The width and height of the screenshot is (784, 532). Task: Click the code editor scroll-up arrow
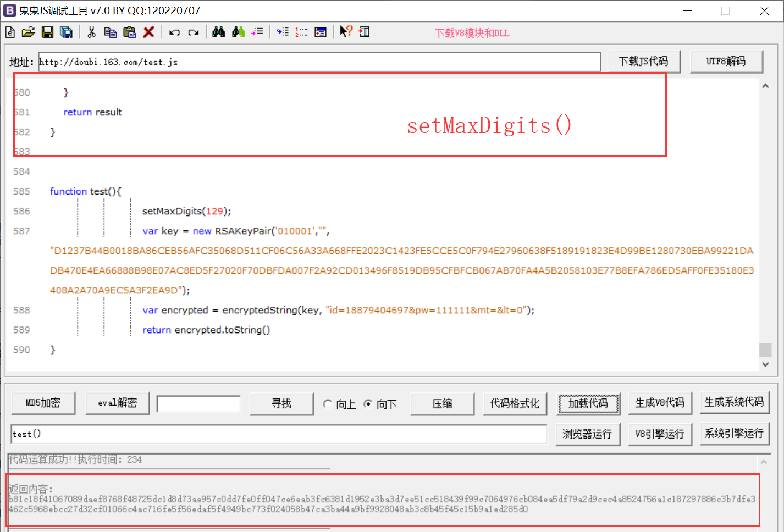(765, 86)
